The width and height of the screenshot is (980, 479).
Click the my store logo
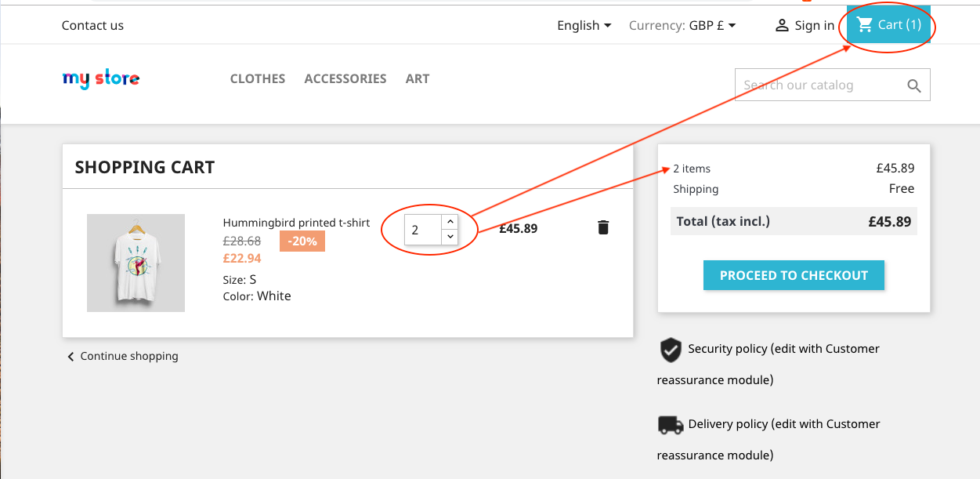(x=100, y=78)
